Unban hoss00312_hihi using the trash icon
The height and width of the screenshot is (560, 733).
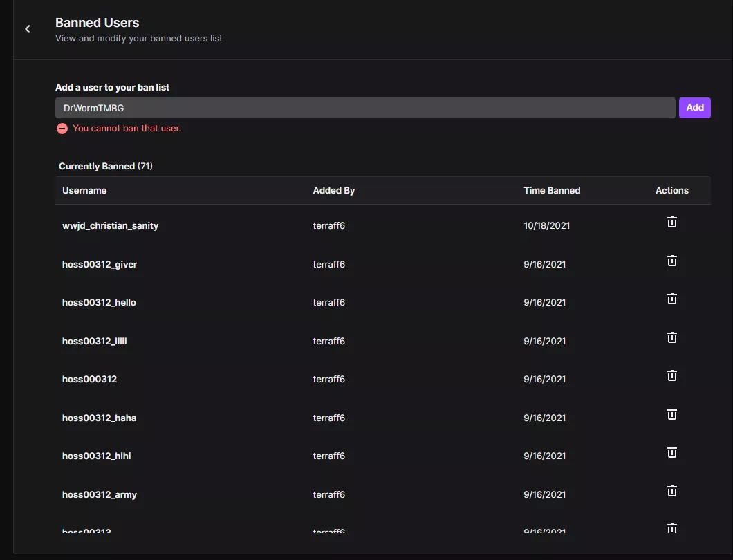[671, 452]
